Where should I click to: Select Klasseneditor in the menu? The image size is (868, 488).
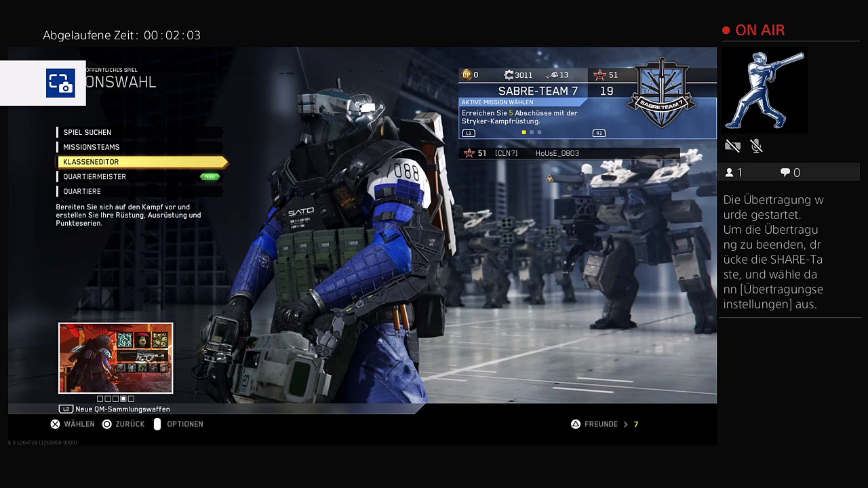pyautogui.click(x=91, y=162)
